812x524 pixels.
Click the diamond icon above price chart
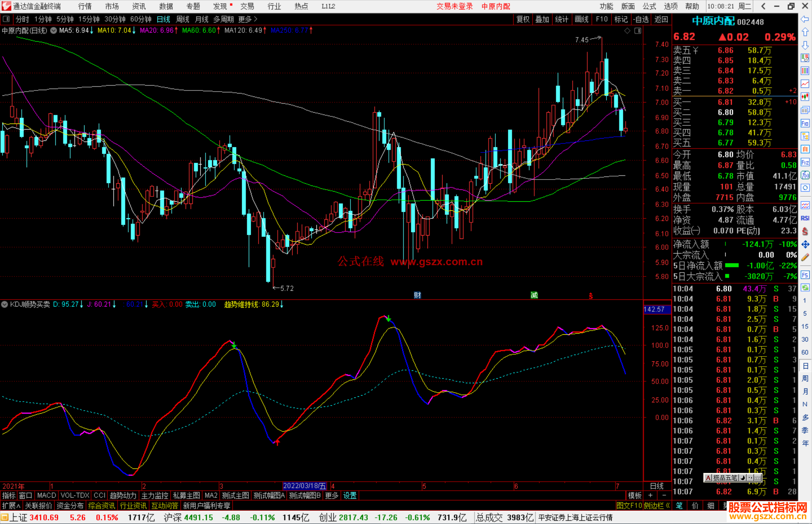coord(627,31)
